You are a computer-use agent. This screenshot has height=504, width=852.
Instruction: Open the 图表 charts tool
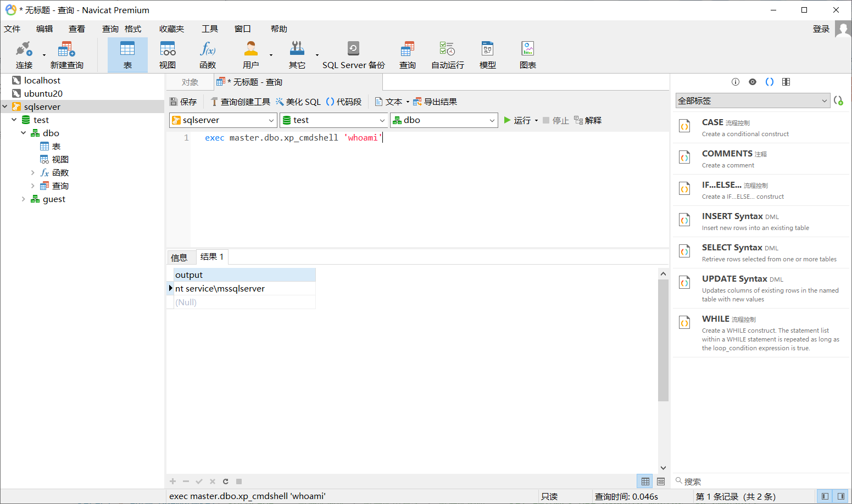pyautogui.click(x=528, y=55)
